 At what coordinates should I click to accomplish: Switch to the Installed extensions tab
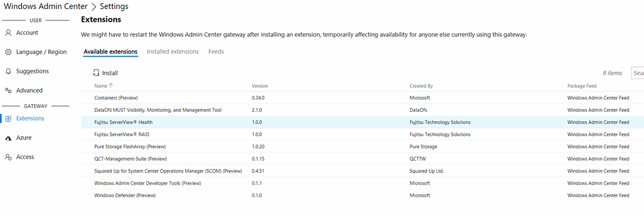[x=173, y=52]
